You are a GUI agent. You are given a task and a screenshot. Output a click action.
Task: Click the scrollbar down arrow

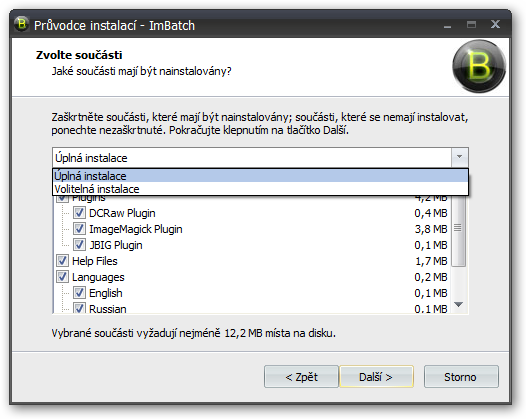[458, 304]
